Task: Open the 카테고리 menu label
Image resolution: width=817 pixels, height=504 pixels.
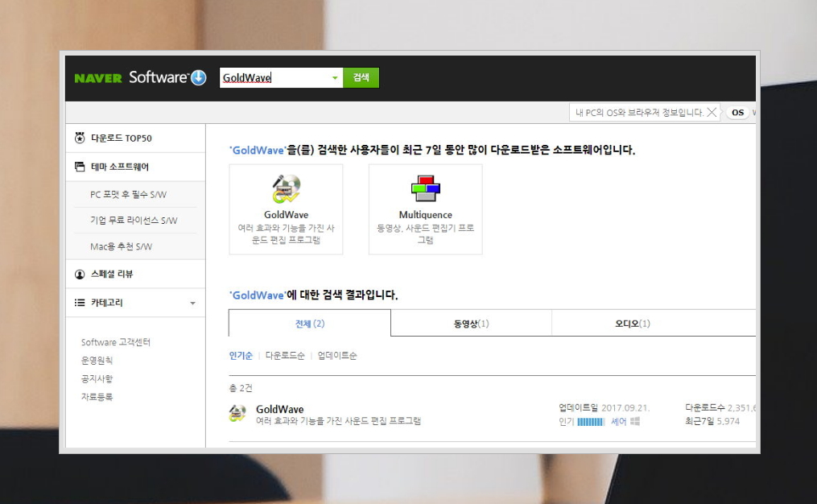Action: pyautogui.click(x=107, y=303)
